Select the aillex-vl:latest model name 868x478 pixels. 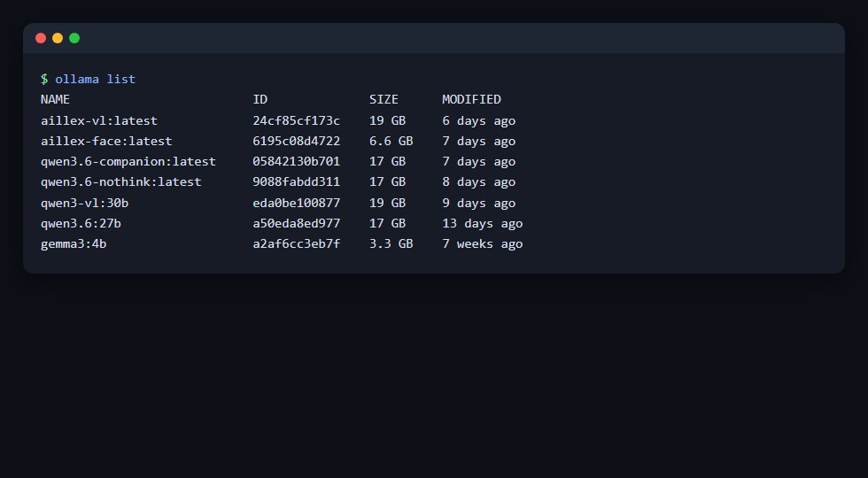[99, 120]
